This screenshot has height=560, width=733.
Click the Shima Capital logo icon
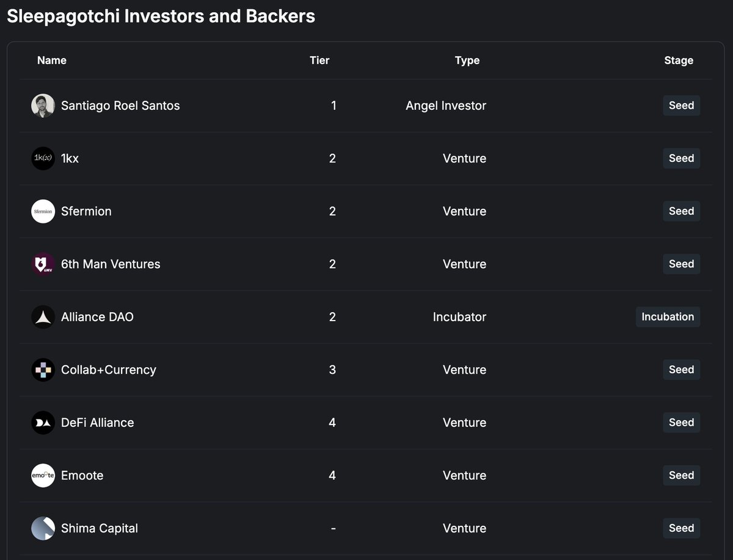click(x=43, y=528)
